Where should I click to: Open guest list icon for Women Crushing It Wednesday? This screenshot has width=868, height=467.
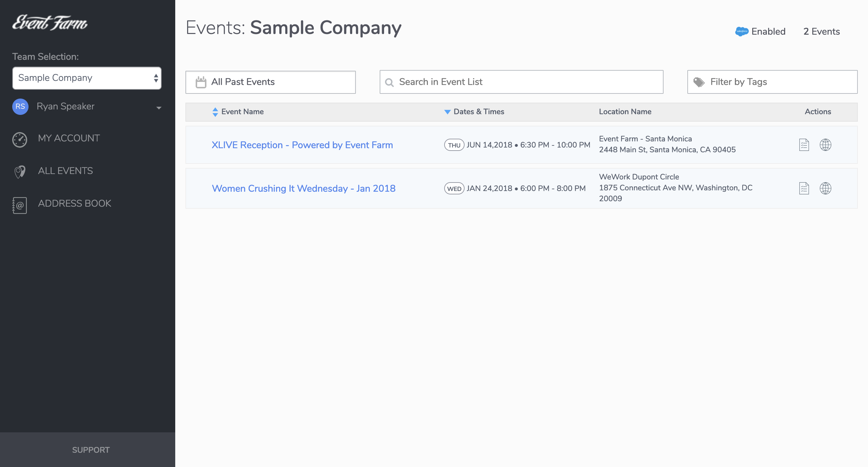pos(804,189)
